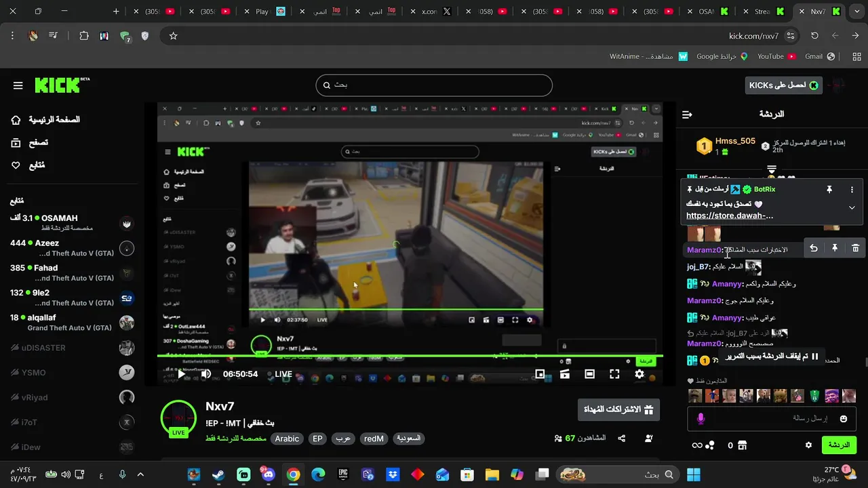Select the redM tag
Viewport: 868px width, 488px height.
click(x=374, y=439)
